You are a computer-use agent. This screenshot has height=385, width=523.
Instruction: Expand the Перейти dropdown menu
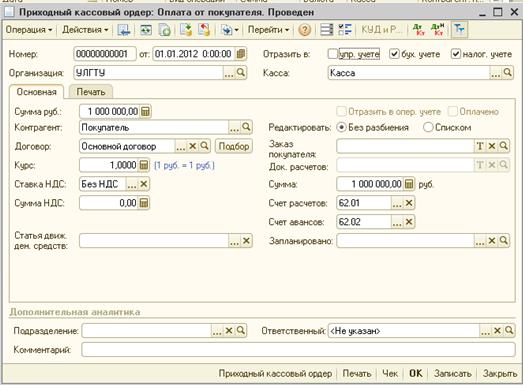point(268,30)
